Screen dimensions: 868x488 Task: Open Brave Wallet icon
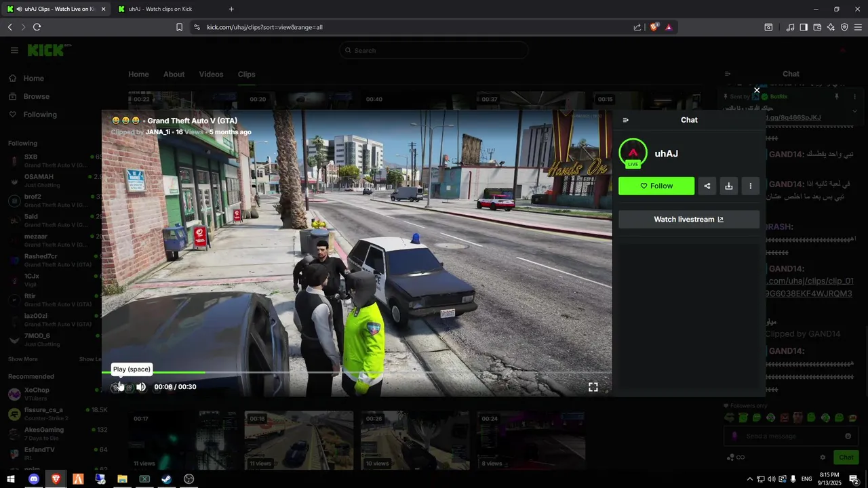point(817,27)
